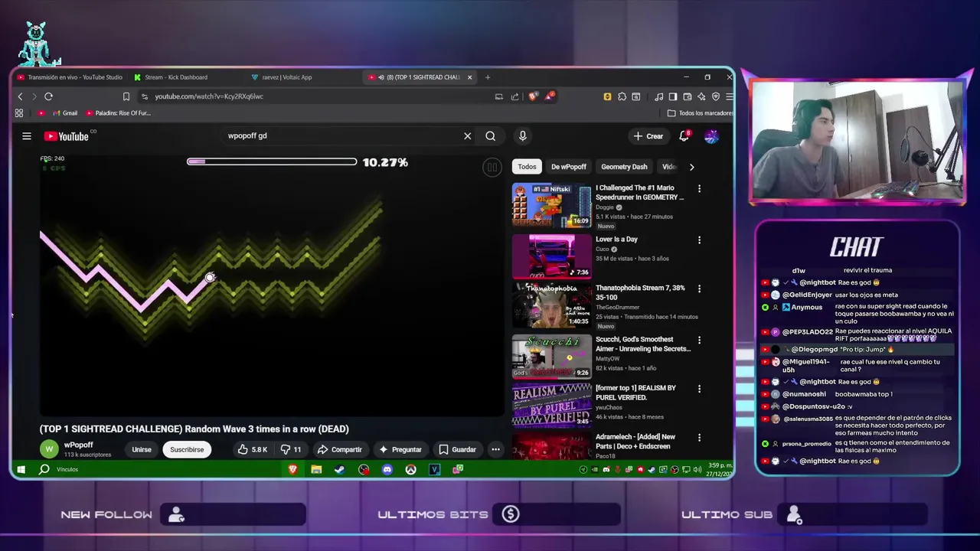Show more filter chips with the right arrow

pyautogui.click(x=691, y=167)
